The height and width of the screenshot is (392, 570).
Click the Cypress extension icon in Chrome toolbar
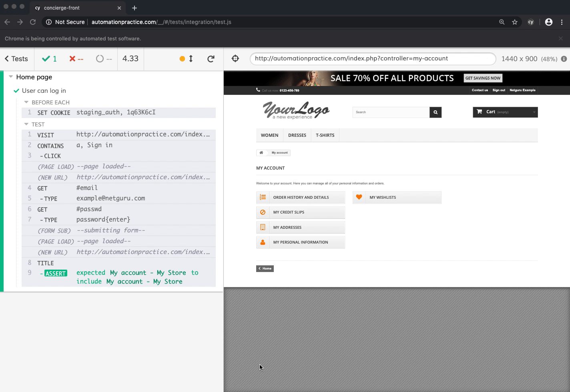(531, 22)
